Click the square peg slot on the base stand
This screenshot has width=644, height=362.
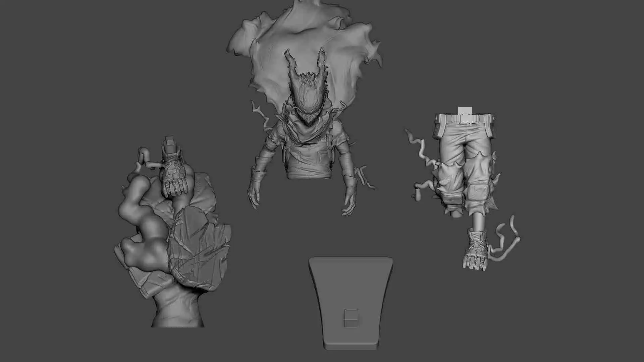[x=351, y=318]
